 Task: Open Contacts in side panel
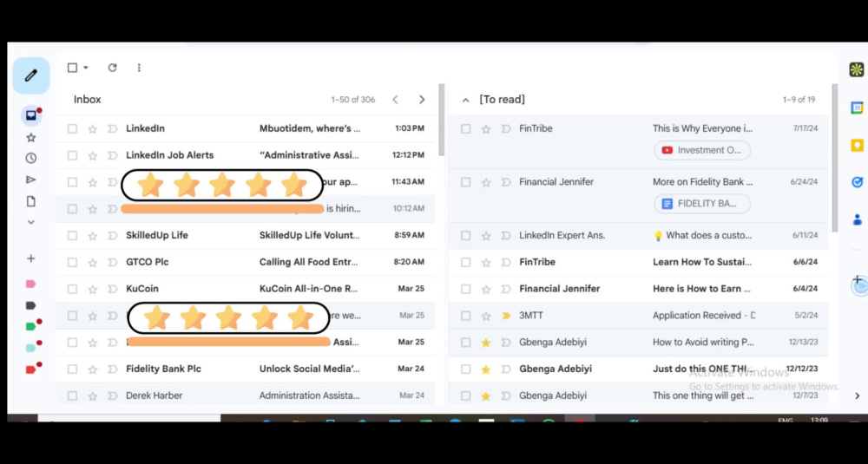tap(857, 219)
